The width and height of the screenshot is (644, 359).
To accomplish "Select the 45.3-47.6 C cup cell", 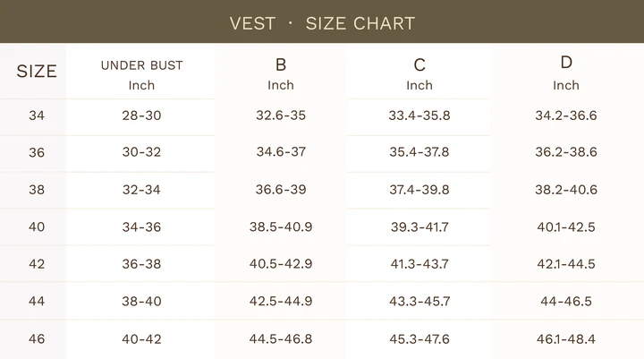I will click(419, 338).
